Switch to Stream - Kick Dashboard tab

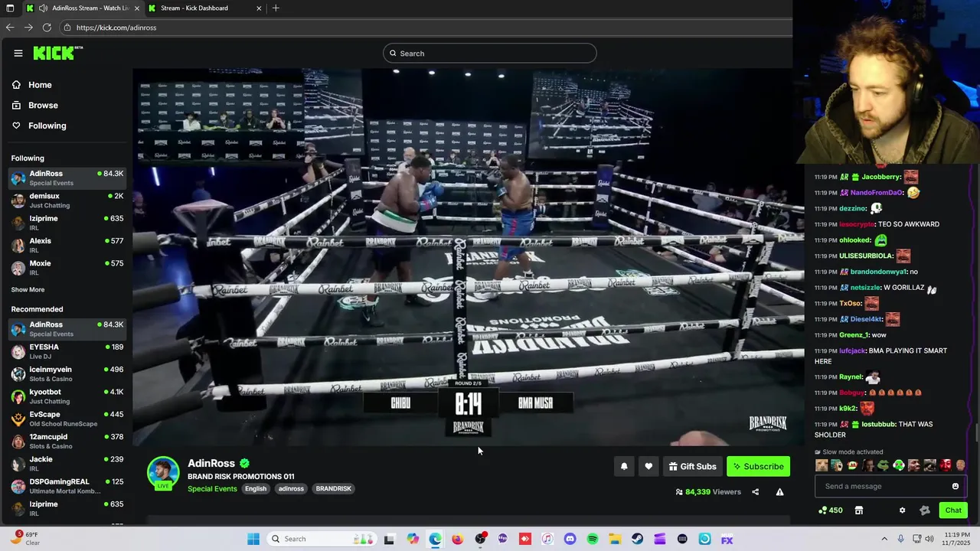point(206,8)
